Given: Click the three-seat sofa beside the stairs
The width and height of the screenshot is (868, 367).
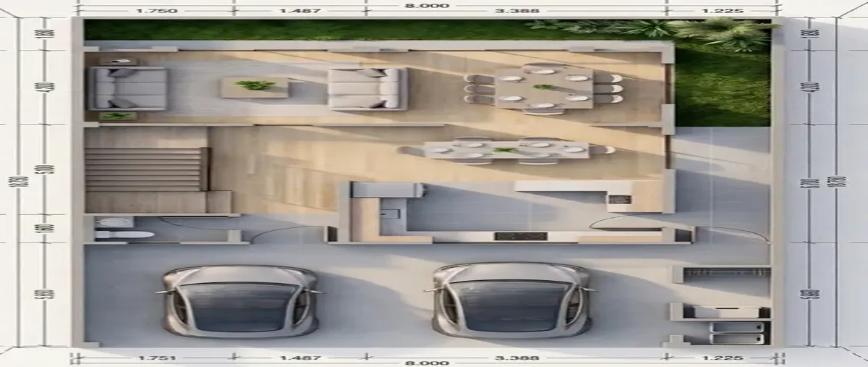Looking at the screenshot, I should tap(127, 89).
